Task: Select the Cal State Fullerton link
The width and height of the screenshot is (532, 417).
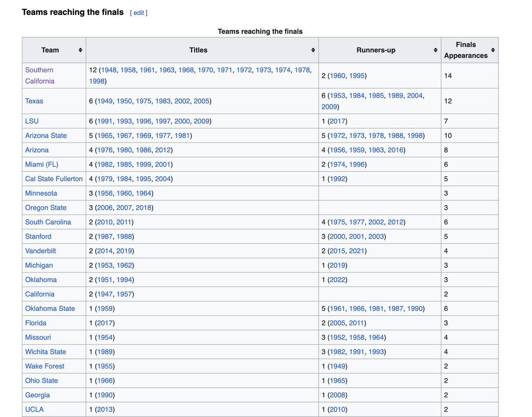Action: tap(54, 179)
